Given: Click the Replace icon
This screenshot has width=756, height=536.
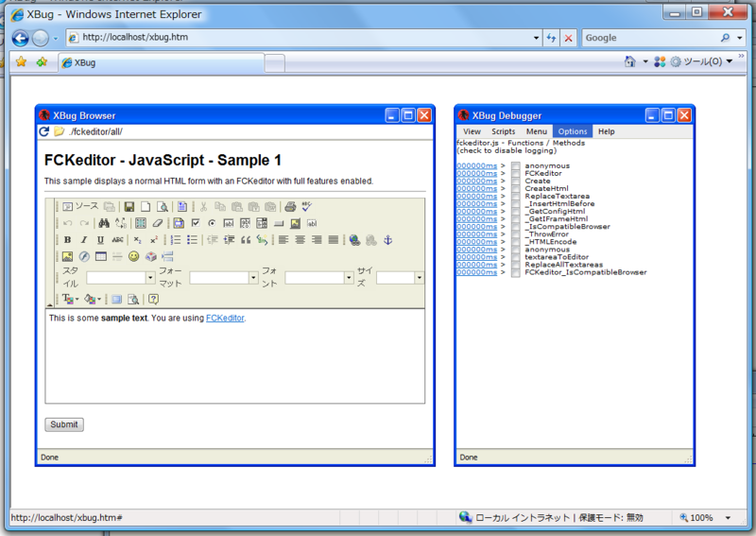Looking at the screenshot, I should point(121,223).
